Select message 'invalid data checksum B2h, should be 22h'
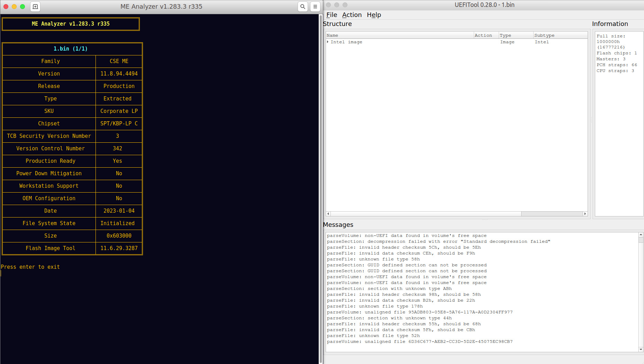The height and width of the screenshot is (364, 644). (x=401, y=300)
